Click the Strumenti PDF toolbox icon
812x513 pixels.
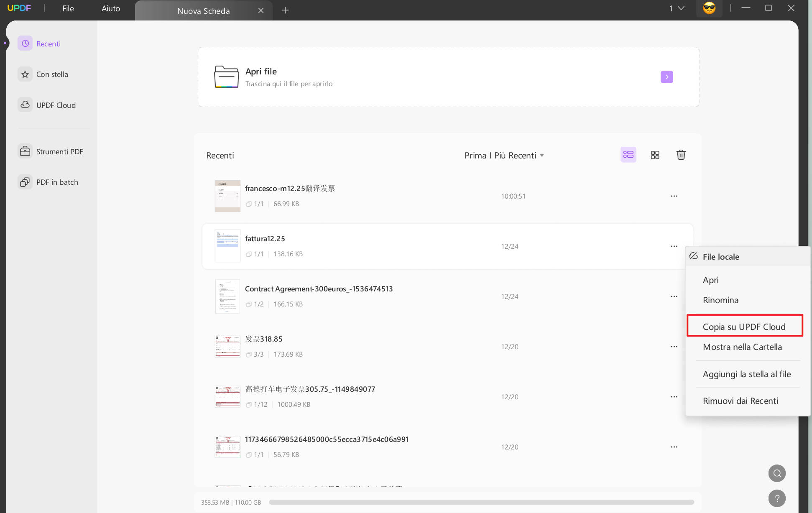(25, 151)
